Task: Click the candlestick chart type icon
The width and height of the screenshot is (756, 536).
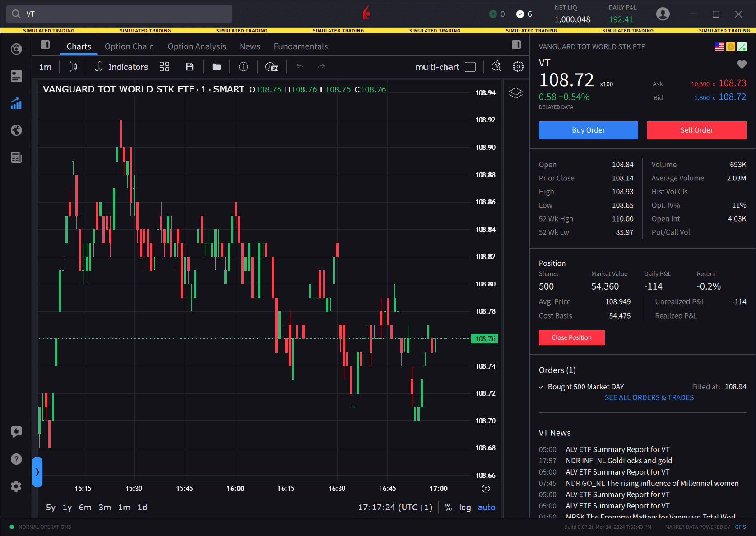Action: [73, 67]
